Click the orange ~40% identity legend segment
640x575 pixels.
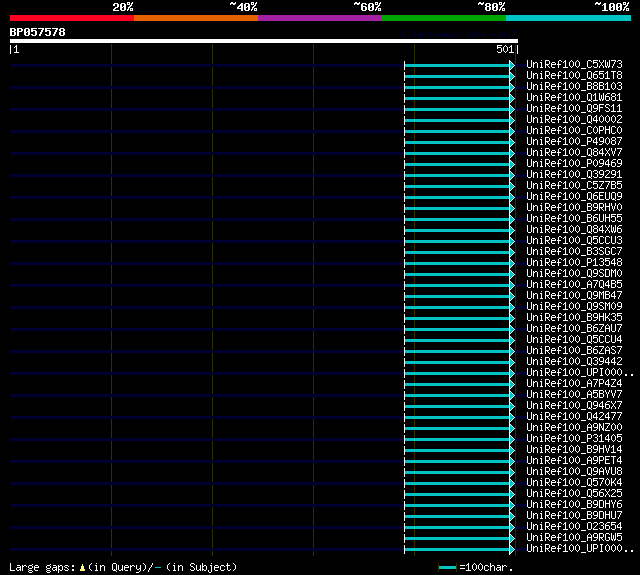pyautogui.click(x=196, y=18)
